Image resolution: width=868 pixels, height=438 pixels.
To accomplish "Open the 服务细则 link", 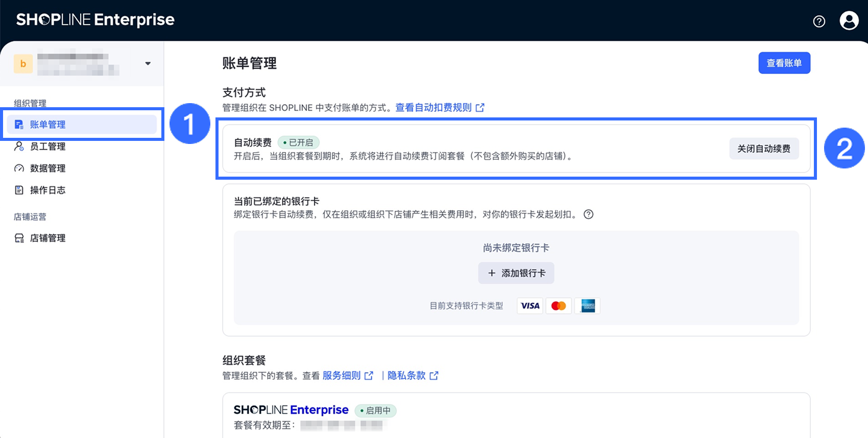I will pos(342,376).
